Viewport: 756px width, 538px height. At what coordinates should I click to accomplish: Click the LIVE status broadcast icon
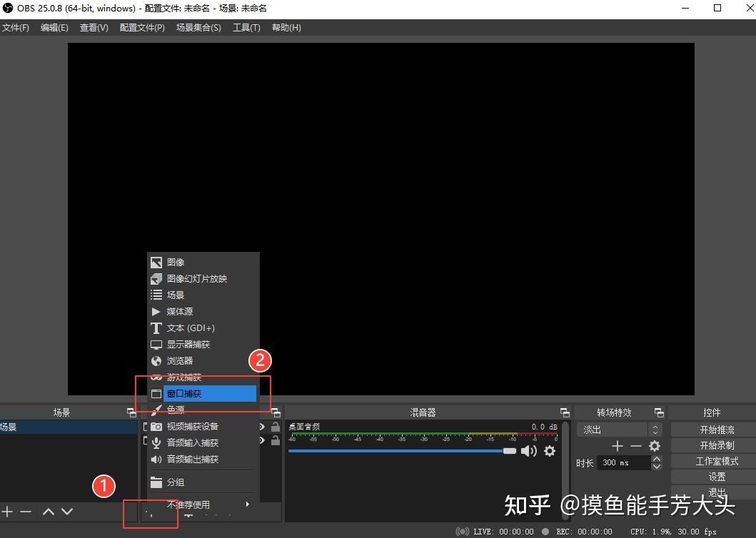463,532
